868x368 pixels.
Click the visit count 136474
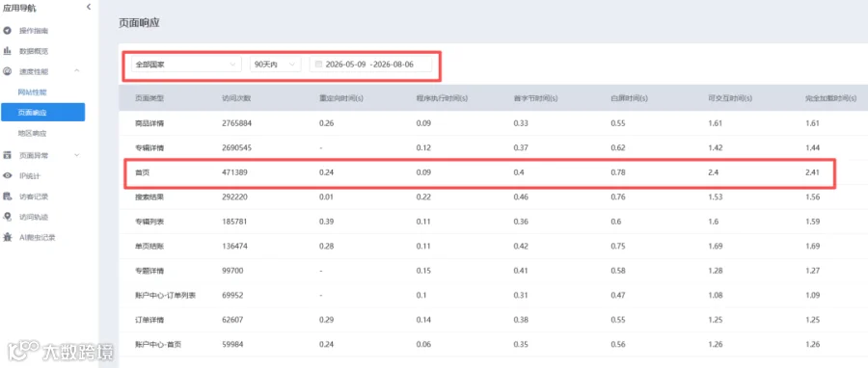tap(234, 246)
